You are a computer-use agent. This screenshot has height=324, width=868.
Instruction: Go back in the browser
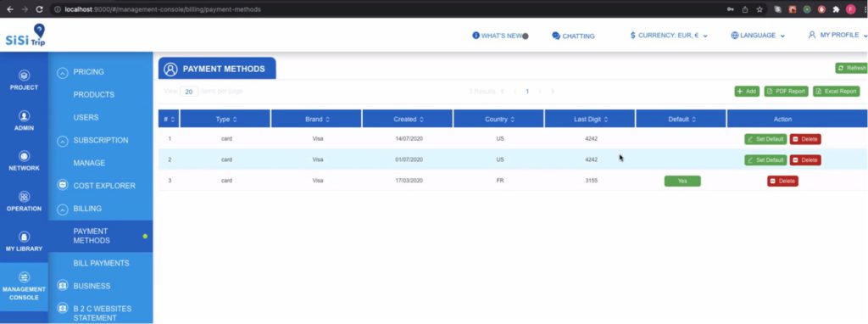(10, 9)
